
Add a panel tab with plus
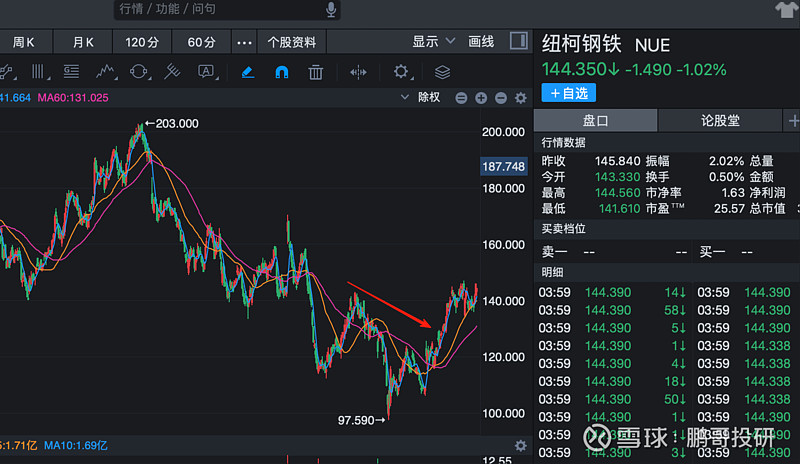click(793, 120)
